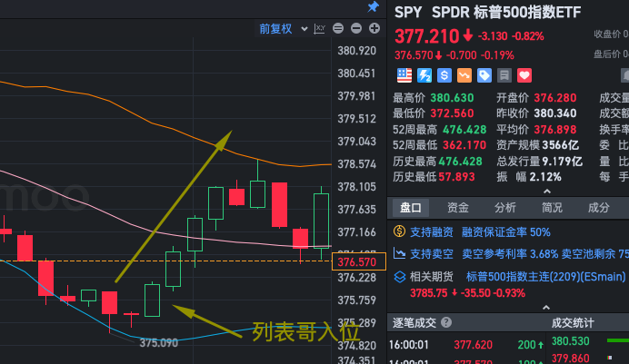The height and width of the screenshot is (364, 629).
Task: Click the 卖空参考利率 3.68% text
Action: pyautogui.click(x=509, y=254)
